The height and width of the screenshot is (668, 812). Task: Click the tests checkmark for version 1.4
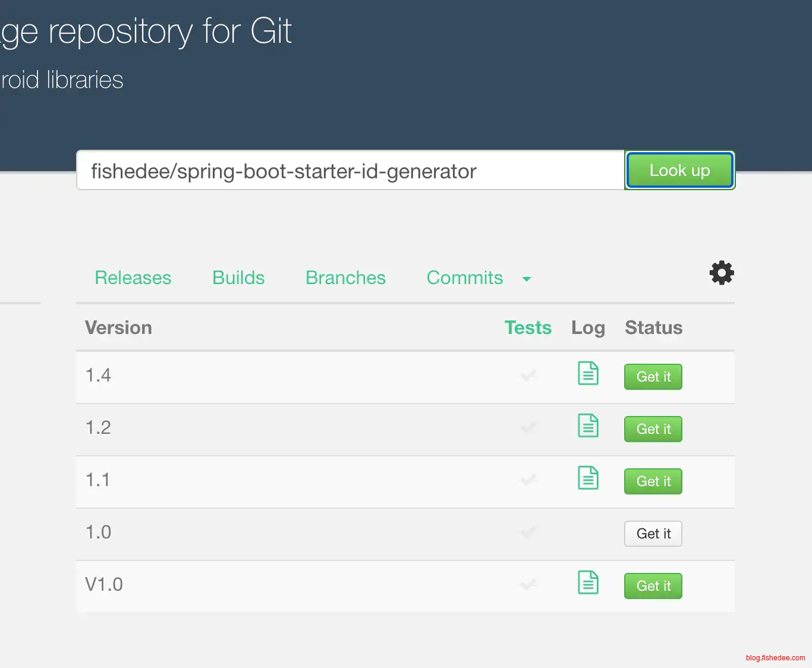click(x=528, y=376)
